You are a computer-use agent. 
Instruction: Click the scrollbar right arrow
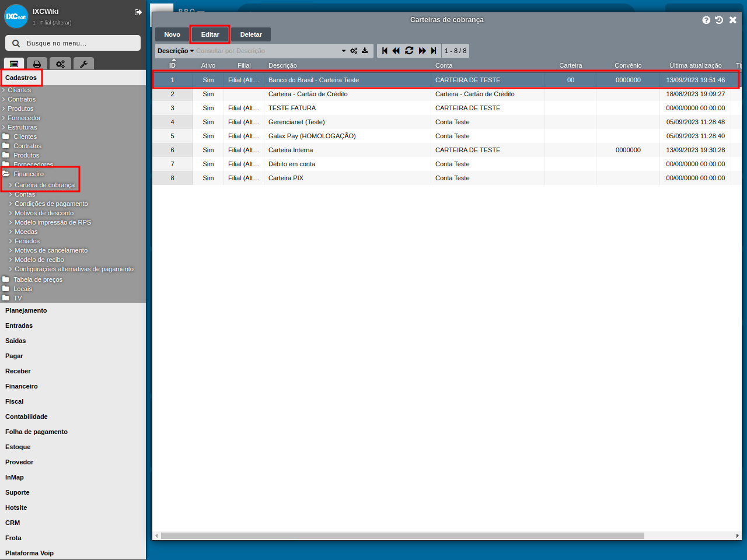click(x=737, y=535)
